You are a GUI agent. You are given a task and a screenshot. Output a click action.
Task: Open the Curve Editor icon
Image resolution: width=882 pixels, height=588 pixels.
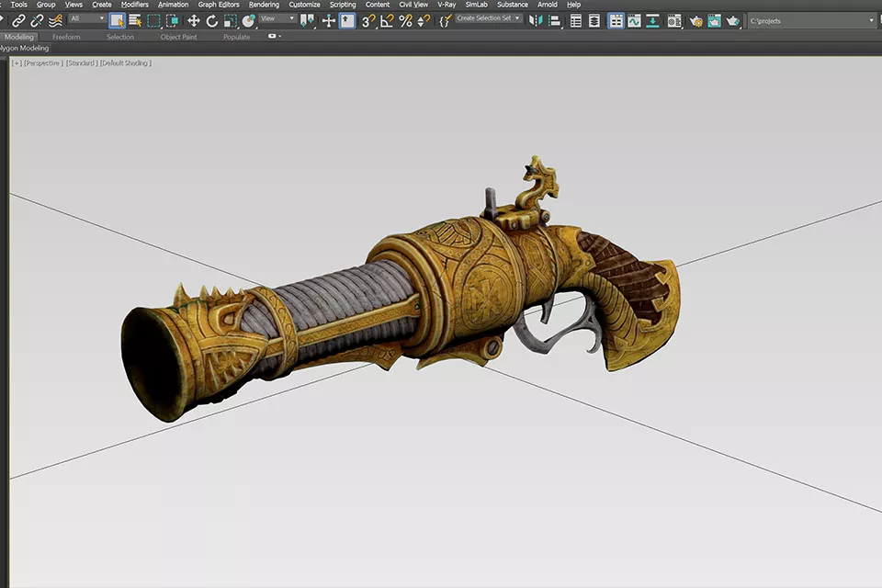click(634, 21)
